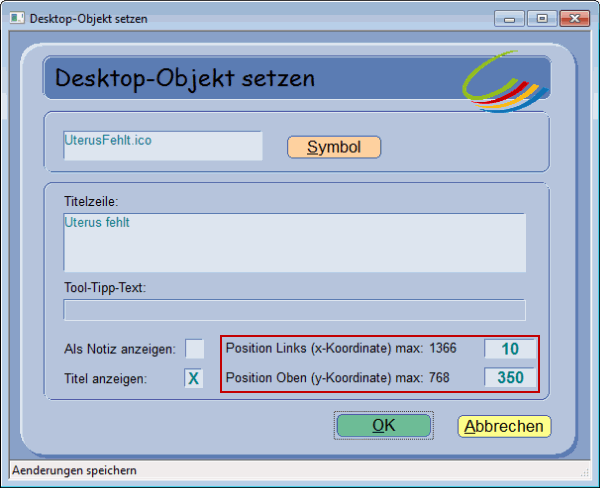Click the Aenderungen speichern status bar text
600x488 pixels.
(x=73, y=470)
